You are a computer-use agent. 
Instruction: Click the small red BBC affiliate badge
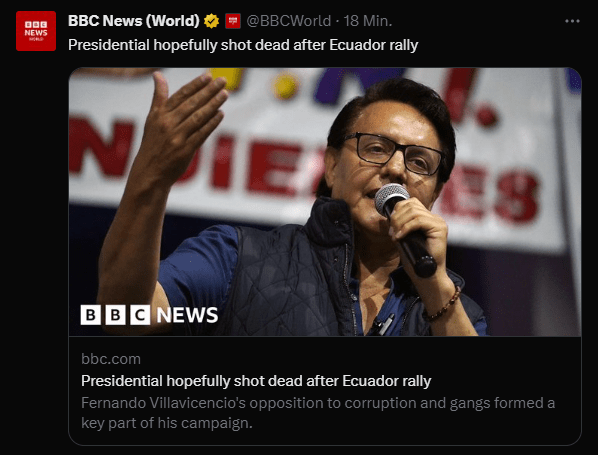(x=233, y=21)
